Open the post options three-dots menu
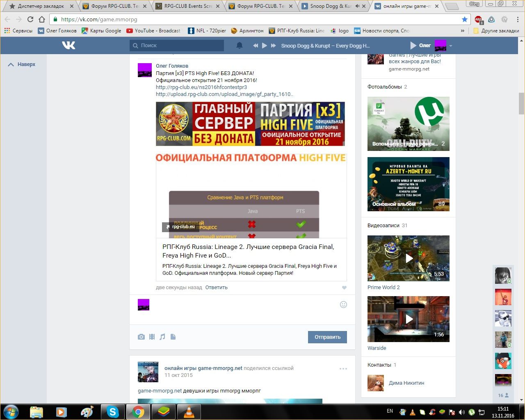The width and height of the screenshot is (525, 420). 343,369
